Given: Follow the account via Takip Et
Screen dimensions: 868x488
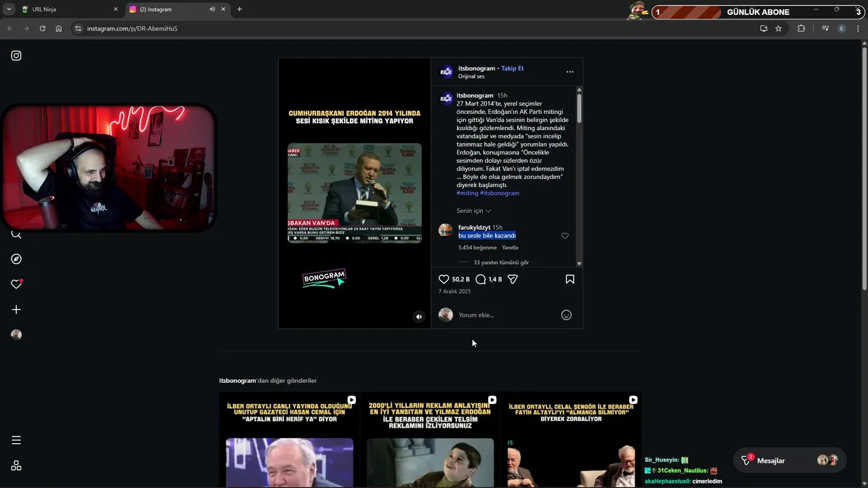Looking at the screenshot, I should 513,68.
